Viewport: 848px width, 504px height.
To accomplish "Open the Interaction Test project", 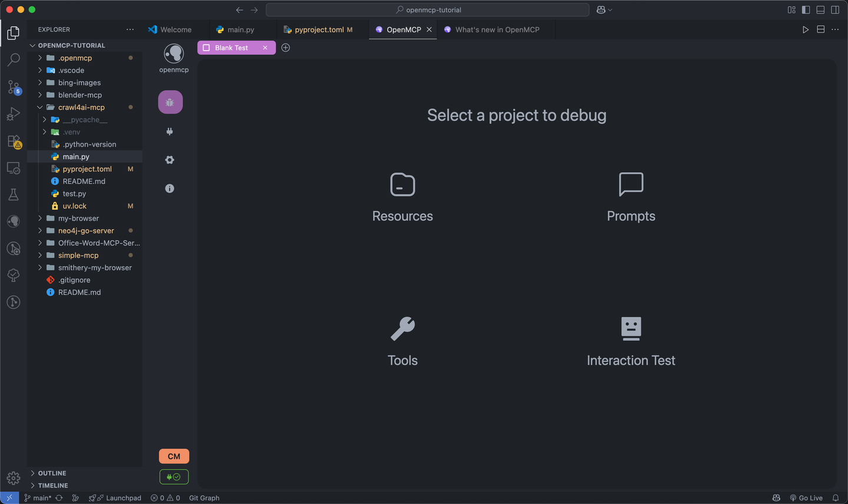I will tap(631, 342).
